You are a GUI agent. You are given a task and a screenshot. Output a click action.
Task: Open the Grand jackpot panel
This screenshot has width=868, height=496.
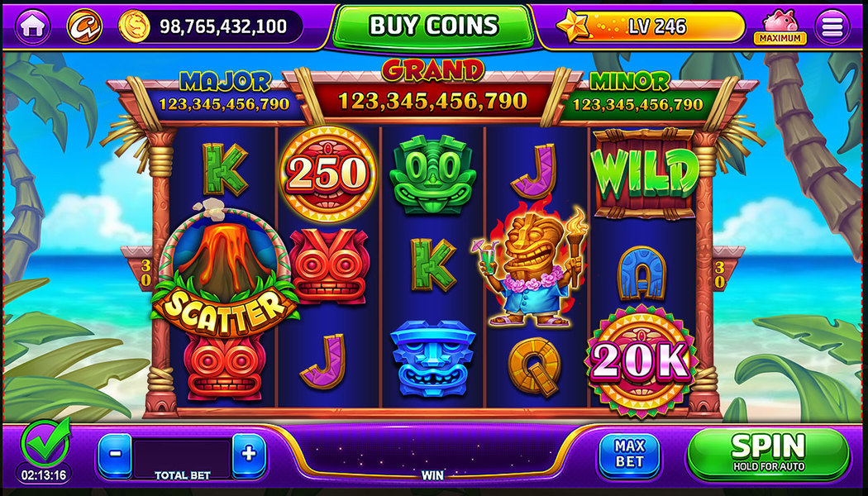(433, 91)
